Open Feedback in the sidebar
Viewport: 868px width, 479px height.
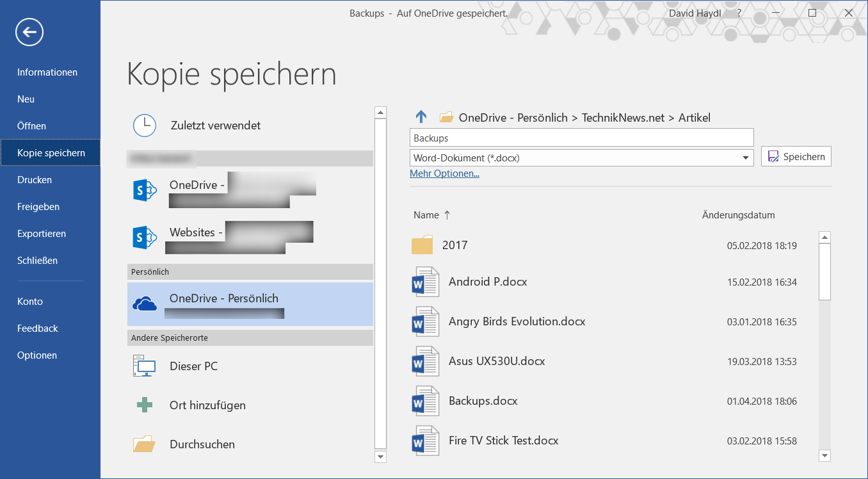pos(38,329)
